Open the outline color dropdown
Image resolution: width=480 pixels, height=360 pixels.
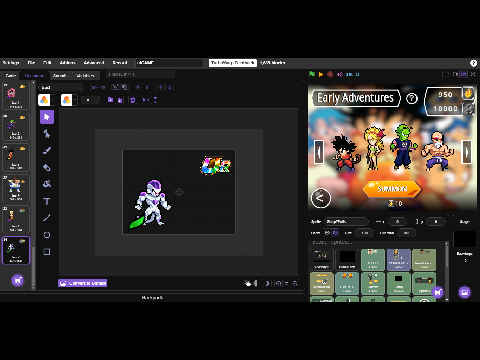pos(69,100)
